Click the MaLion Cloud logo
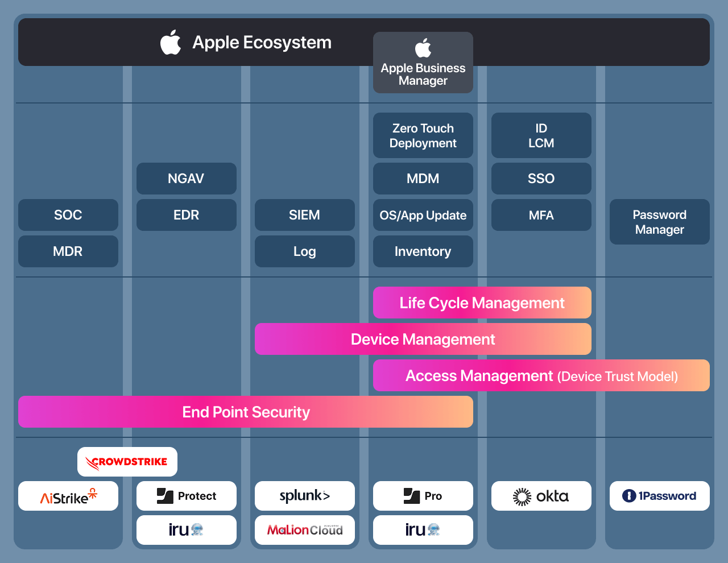Screen dimensions: 728x563 coord(305,530)
